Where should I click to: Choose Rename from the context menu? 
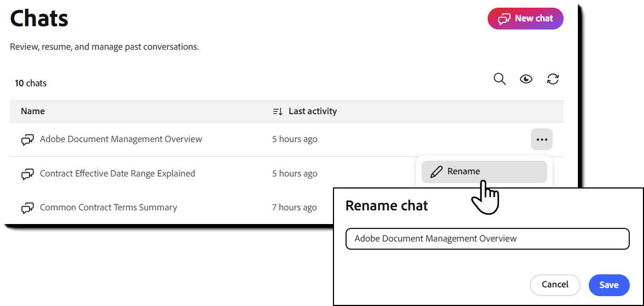pyautogui.click(x=484, y=172)
